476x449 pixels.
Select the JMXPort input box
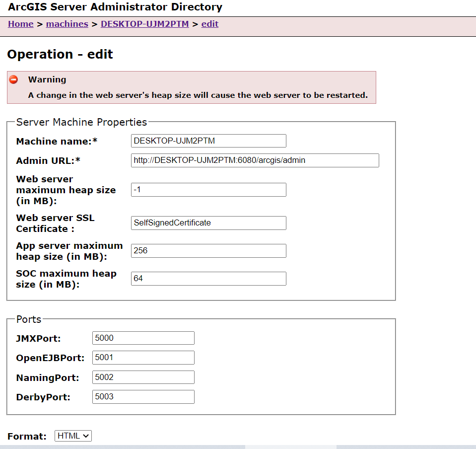(x=143, y=338)
